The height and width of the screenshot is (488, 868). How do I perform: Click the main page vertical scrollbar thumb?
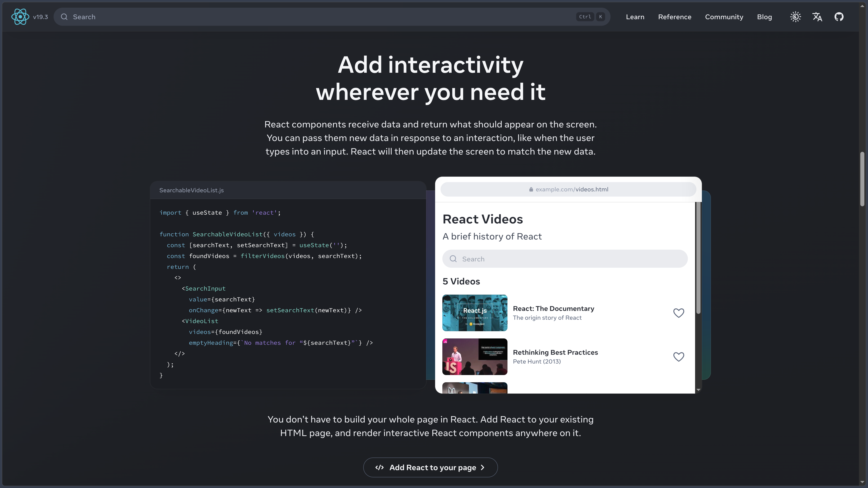click(x=862, y=179)
